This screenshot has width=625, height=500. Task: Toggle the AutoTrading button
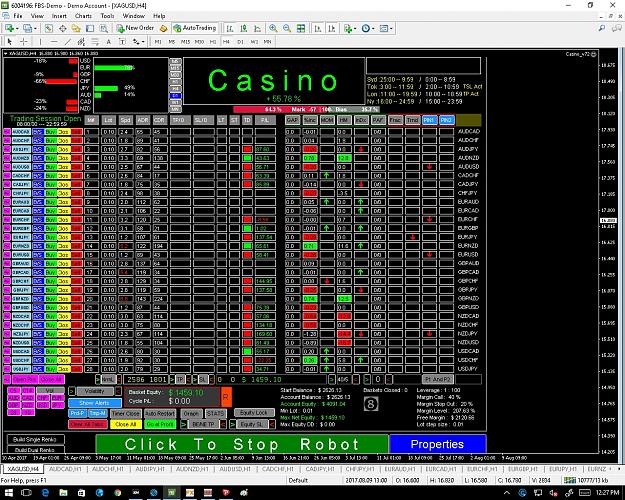pos(195,28)
